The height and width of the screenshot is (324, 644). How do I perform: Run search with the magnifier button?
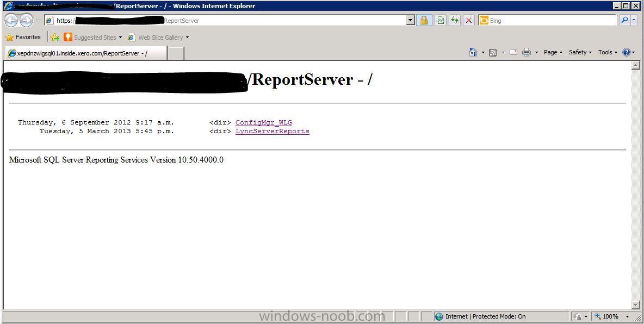(624, 20)
